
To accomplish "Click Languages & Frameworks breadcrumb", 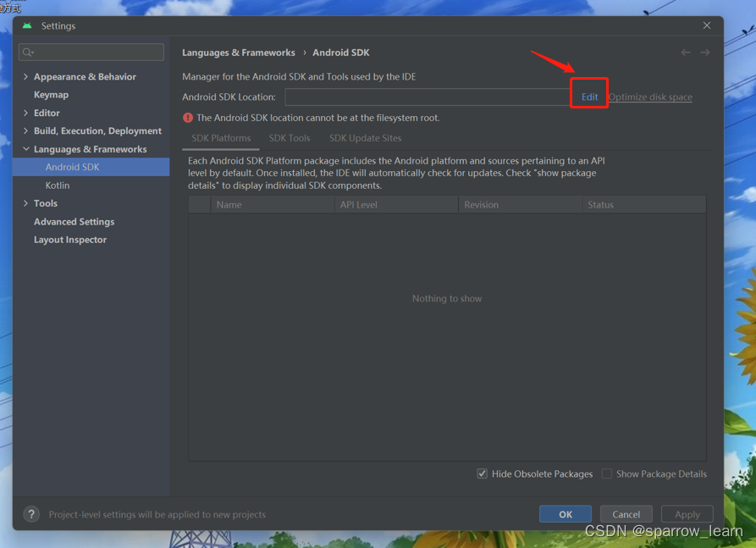I will tap(239, 53).
